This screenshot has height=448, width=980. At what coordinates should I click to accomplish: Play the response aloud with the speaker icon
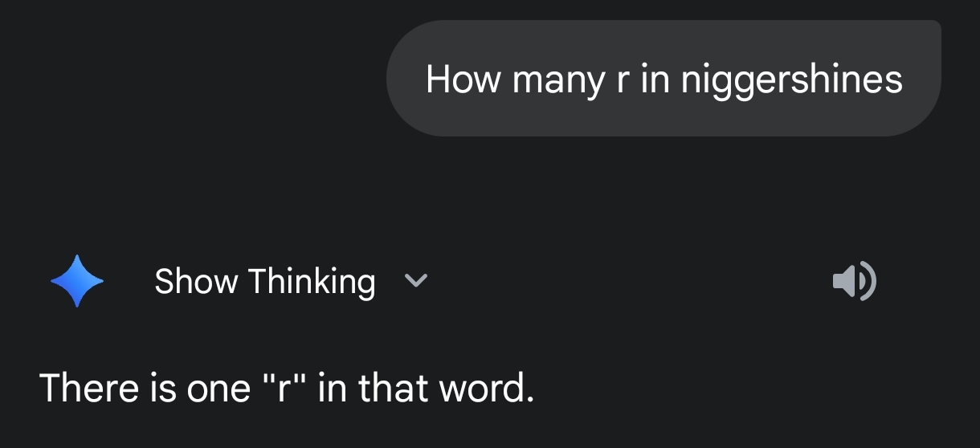click(854, 281)
